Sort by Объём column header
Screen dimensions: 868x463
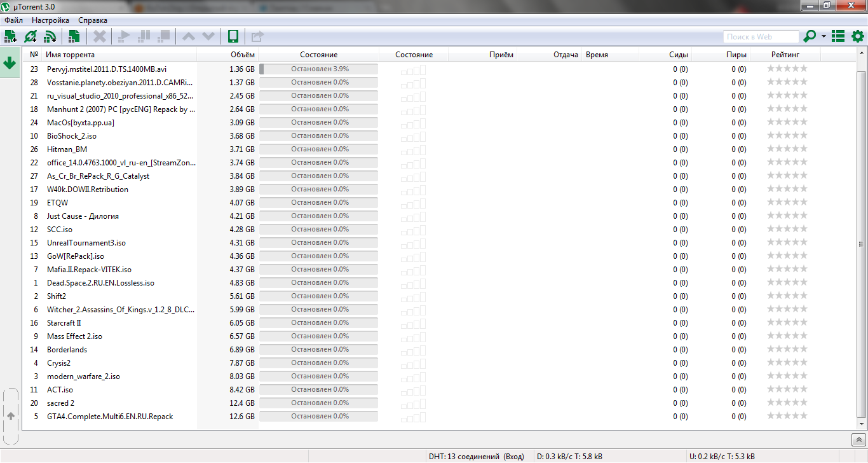[227, 55]
